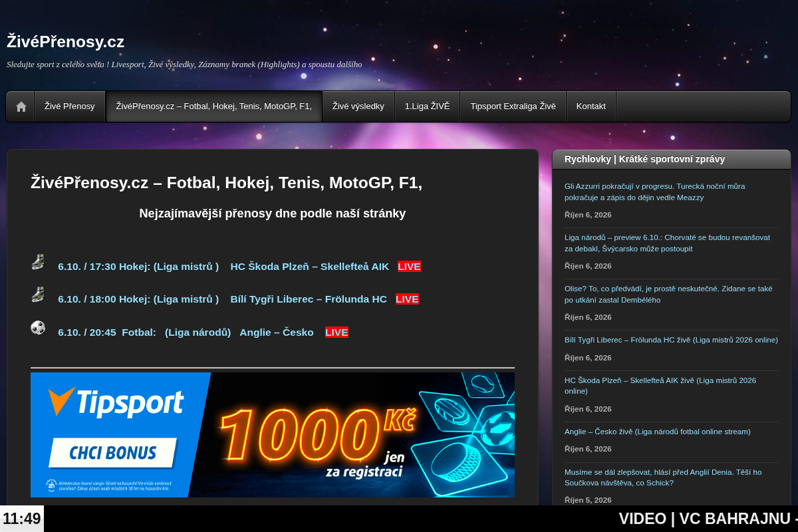The height and width of the screenshot is (532, 798).
Task: Click the CHCI BONUS button in Tipsport banner
Action: tap(113, 454)
